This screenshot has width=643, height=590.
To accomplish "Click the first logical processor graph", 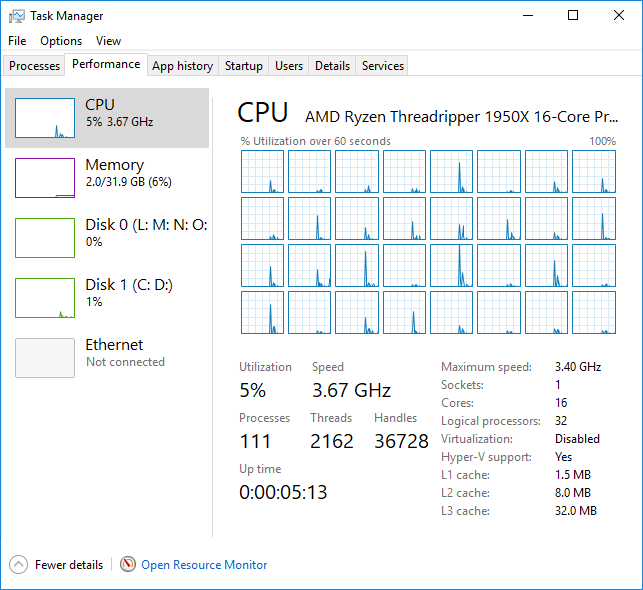I will pyautogui.click(x=262, y=171).
